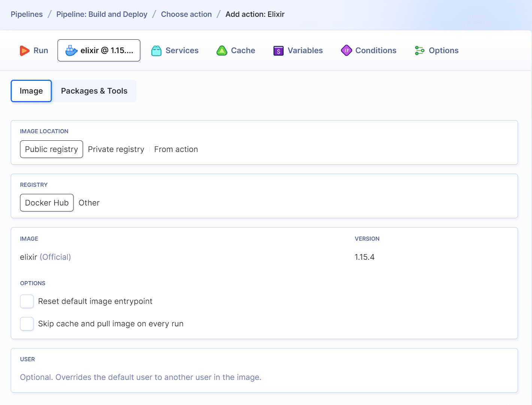
Task: Select the Run play icon
Action: click(24, 50)
